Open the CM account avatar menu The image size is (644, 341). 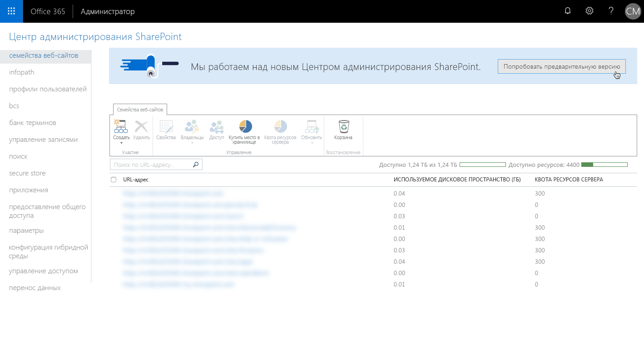633,11
